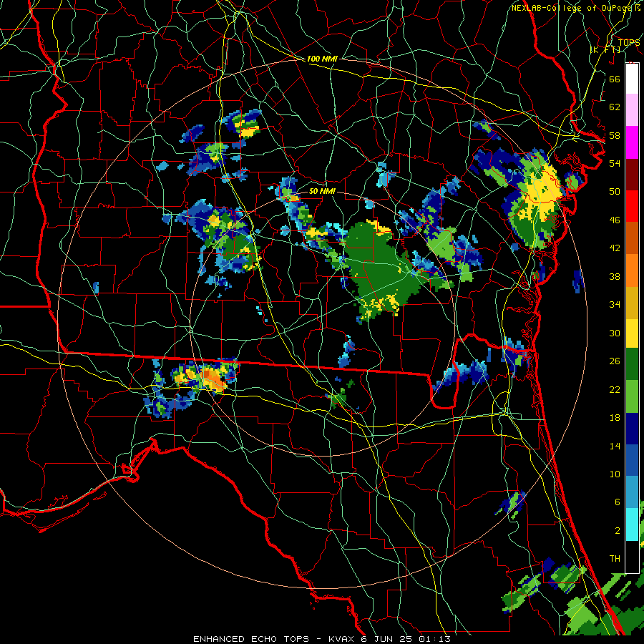Click the 22 legend value
Viewport: 644px width, 644px height.
615,389
